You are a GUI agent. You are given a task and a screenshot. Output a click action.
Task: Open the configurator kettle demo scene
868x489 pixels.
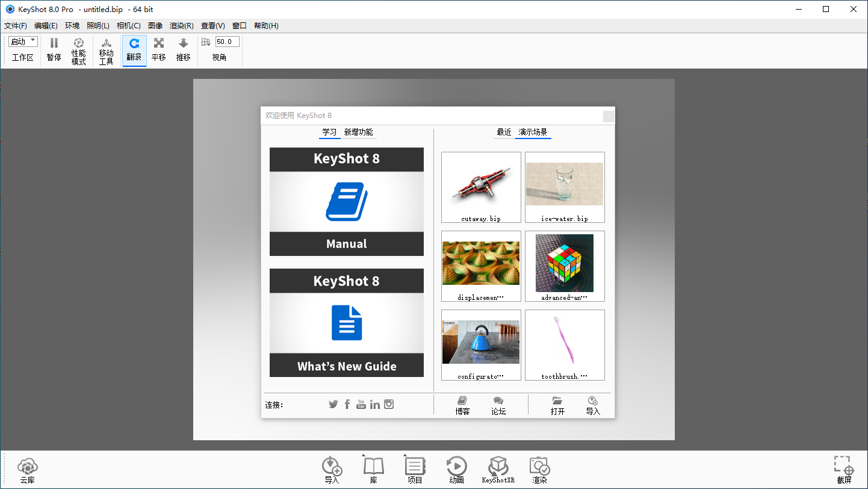(x=481, y=345)
